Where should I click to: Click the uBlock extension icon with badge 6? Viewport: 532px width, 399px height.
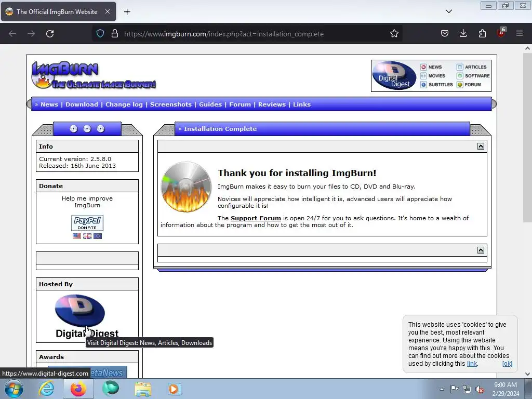[501, 33]
